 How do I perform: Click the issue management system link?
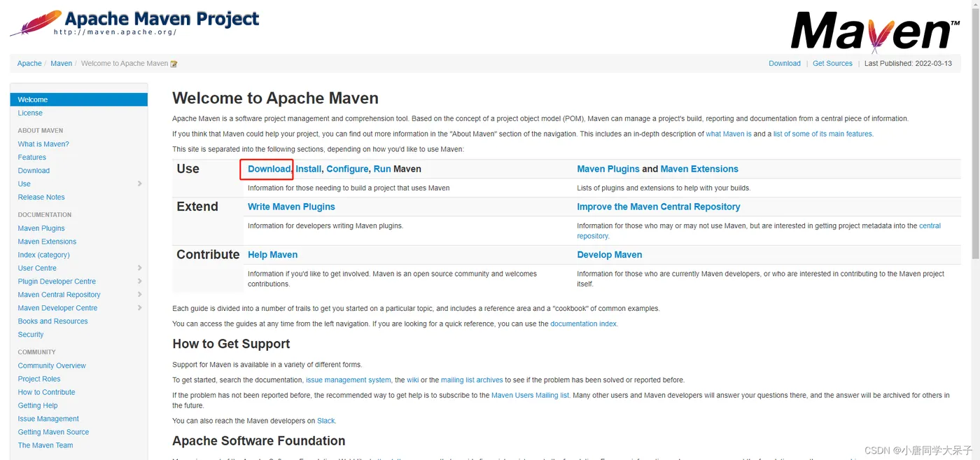pos(349,380)
